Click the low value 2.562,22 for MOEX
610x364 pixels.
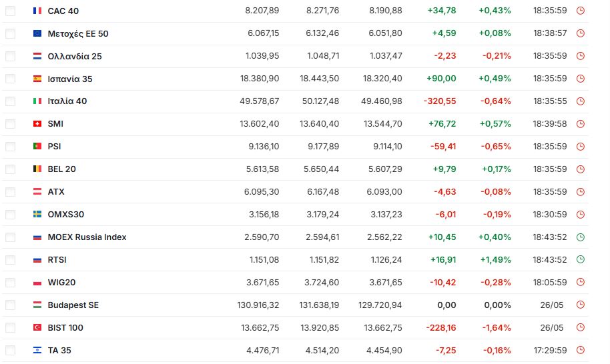tap(384, 237)
